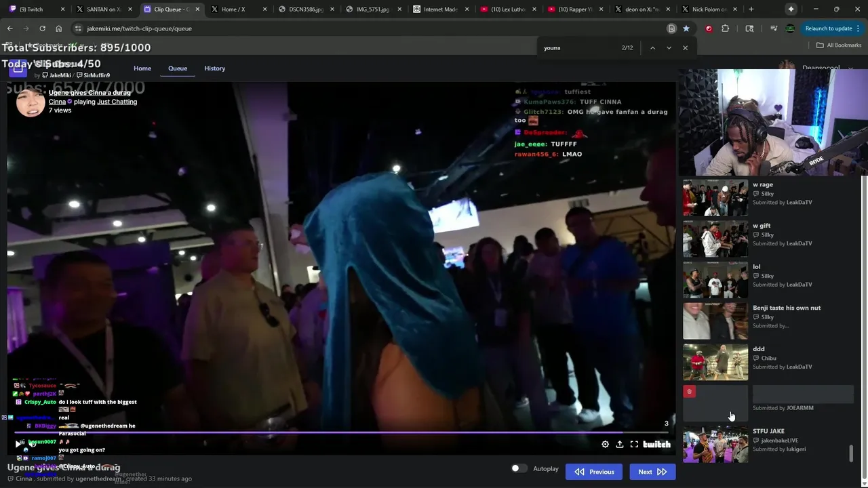Reload the page
Screen dimensions: 868x488
click(42, 28)
